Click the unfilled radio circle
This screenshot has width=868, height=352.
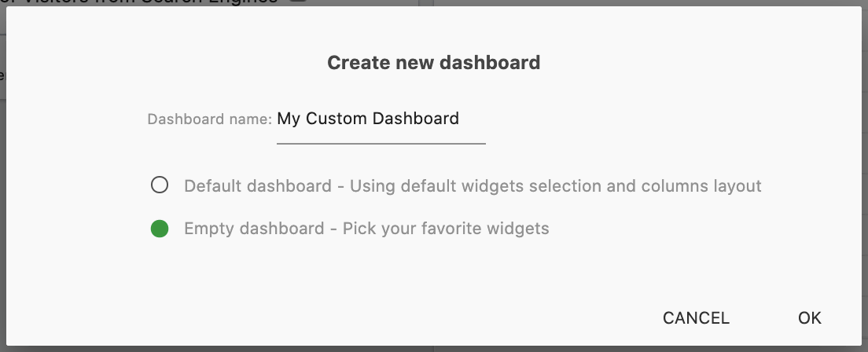click(x=160, y=186)
